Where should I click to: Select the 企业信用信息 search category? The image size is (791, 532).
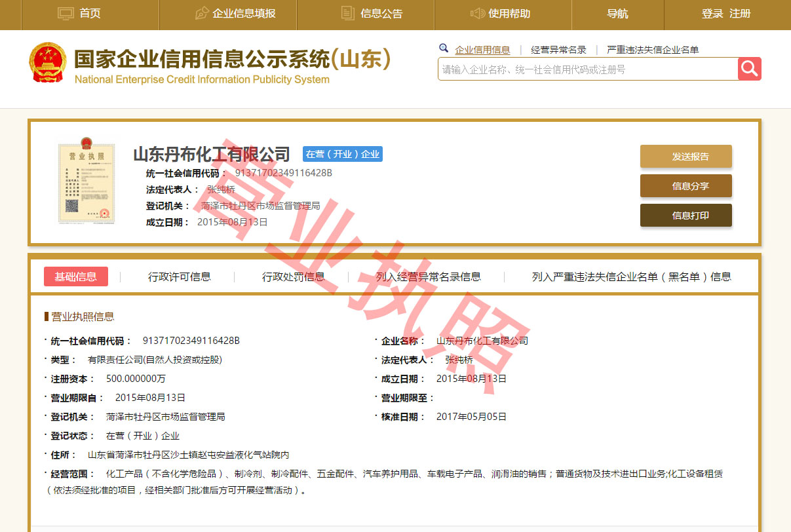(482, 50)
